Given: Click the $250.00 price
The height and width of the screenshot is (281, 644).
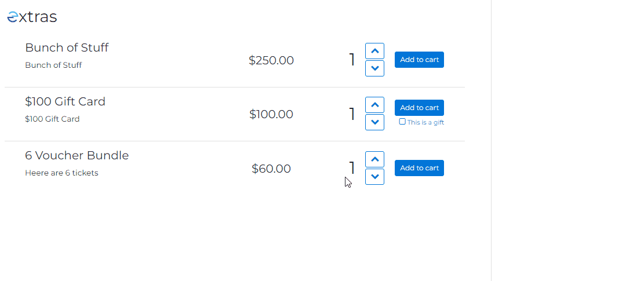Looking at the screenshot, I should point(271,60).
